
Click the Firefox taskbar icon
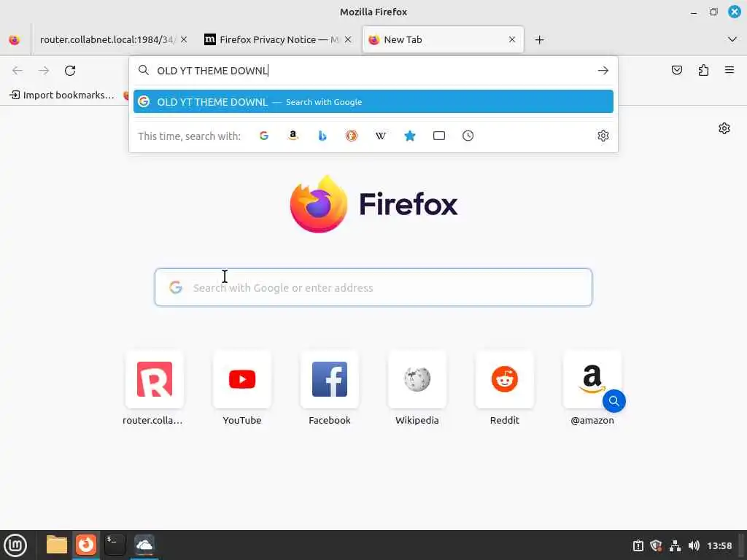pos(86,545)
